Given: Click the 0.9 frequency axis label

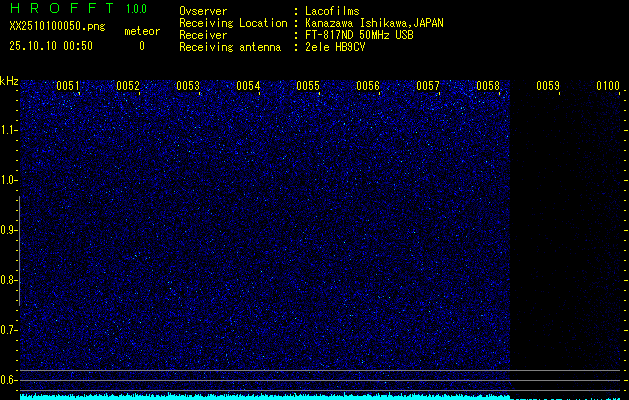Looking at the screenshot, I should (9, 230).
